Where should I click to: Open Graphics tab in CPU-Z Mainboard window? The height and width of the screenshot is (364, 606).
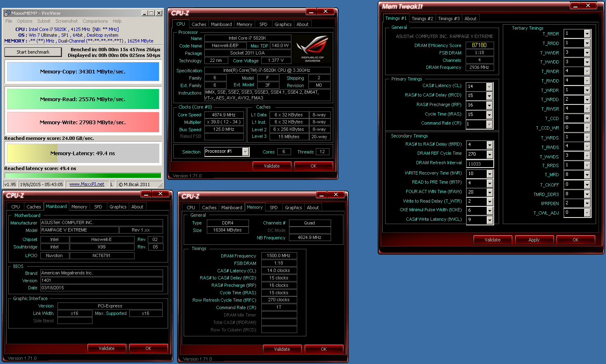[118, 207]
